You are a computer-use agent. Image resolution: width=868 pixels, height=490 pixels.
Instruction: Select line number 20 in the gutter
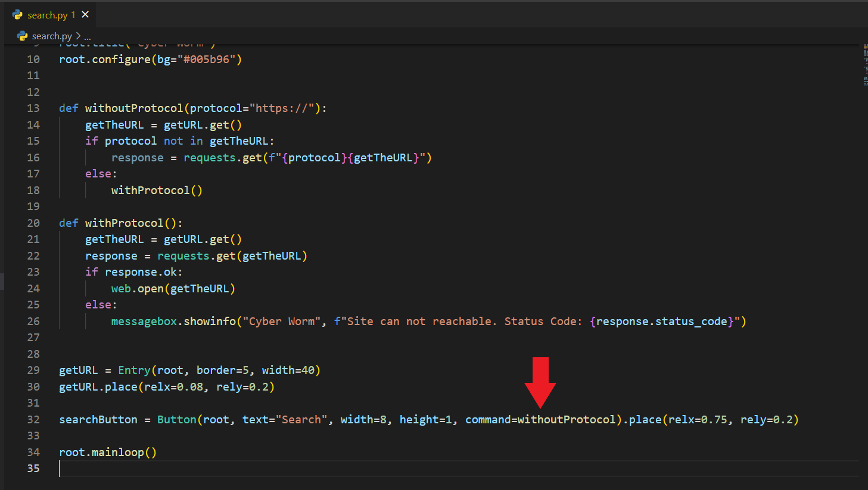33,223
